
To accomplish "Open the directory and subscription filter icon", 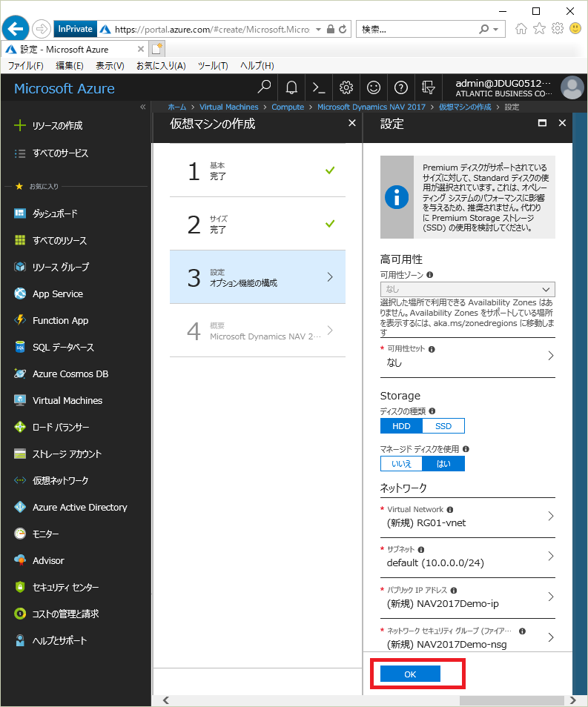I will pos(428,87).
